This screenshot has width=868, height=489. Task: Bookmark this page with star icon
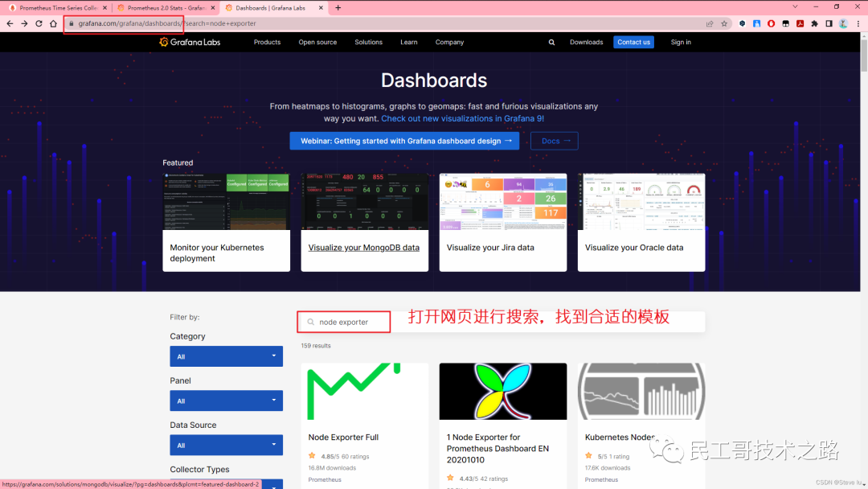[x=724, y=23]
